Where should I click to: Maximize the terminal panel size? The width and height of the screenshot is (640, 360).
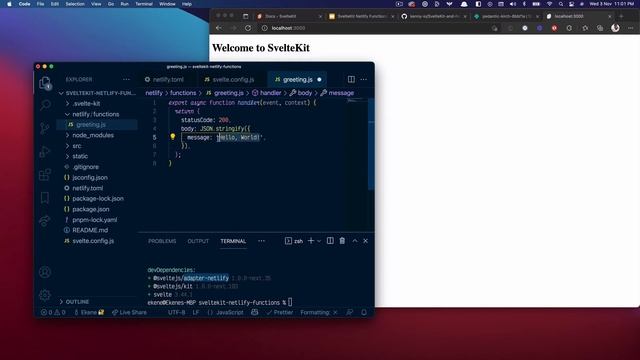click(355, 241)
